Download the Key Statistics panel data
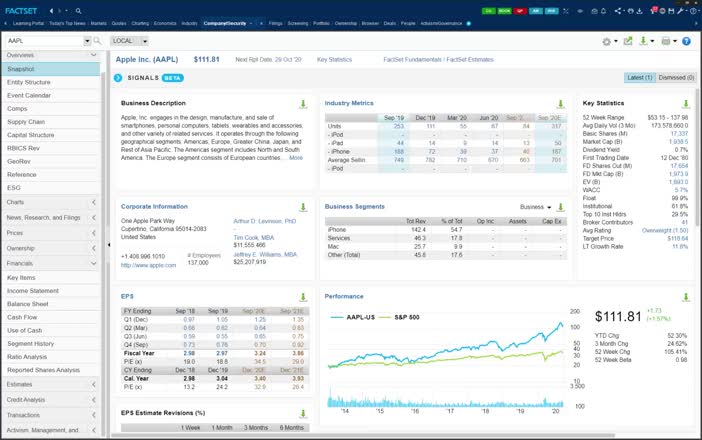The width and height of the screenshot is (702, 440). [685, 104]
